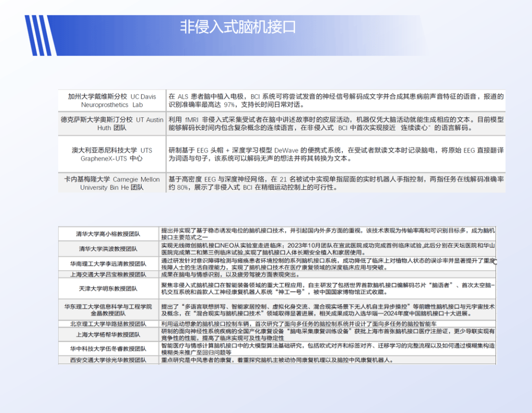Screen dimensions: 532x413
Task: Select the cell 加州大学戴维斯分校 UC Davis Neuroprosthetics Lab
Action: pyautogui.click(x=112, y=101)
